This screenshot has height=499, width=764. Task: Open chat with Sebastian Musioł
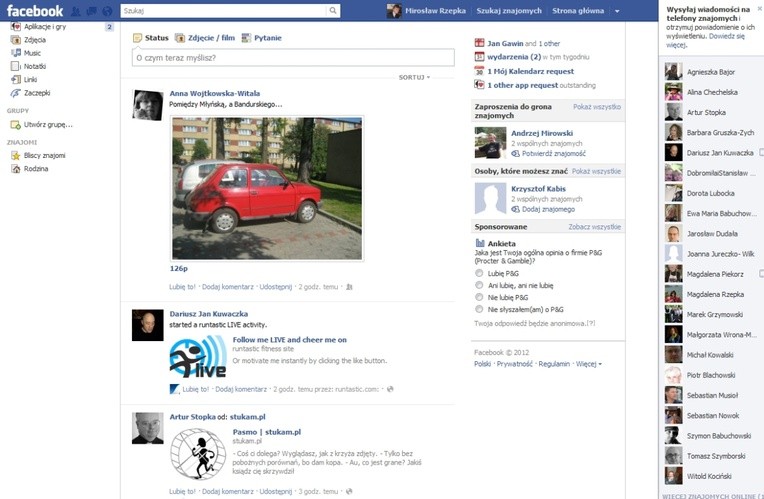tap(711, 395)
